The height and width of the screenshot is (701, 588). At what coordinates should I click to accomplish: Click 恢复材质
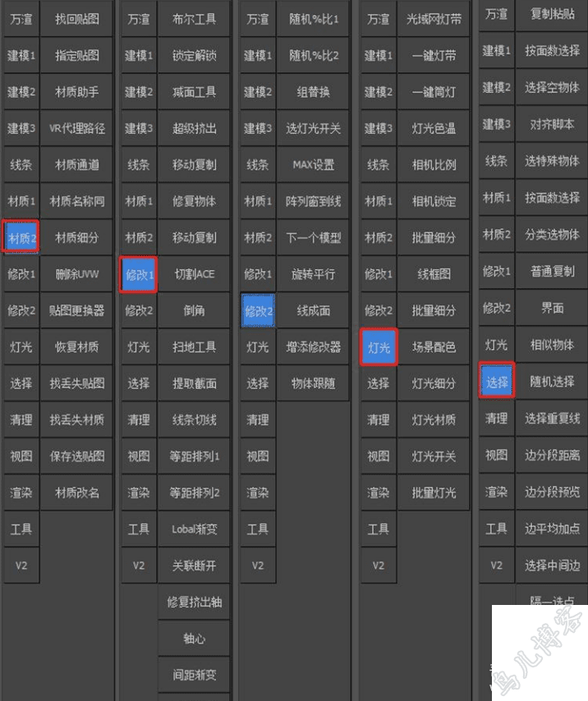click(x=76, y=347)
